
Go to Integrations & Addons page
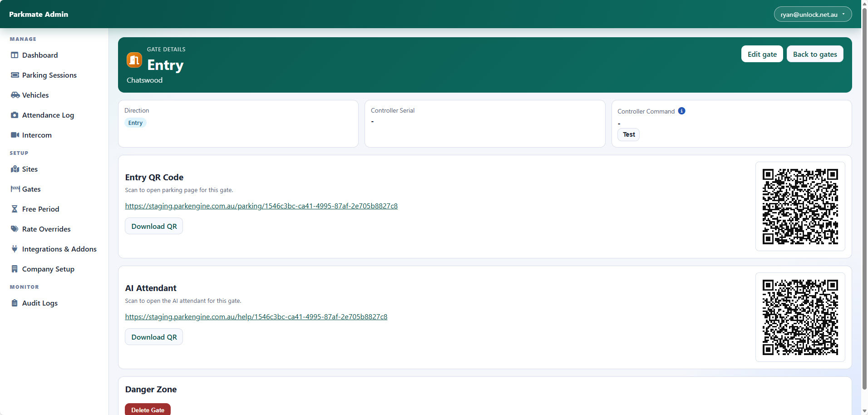tap(59, 249)
